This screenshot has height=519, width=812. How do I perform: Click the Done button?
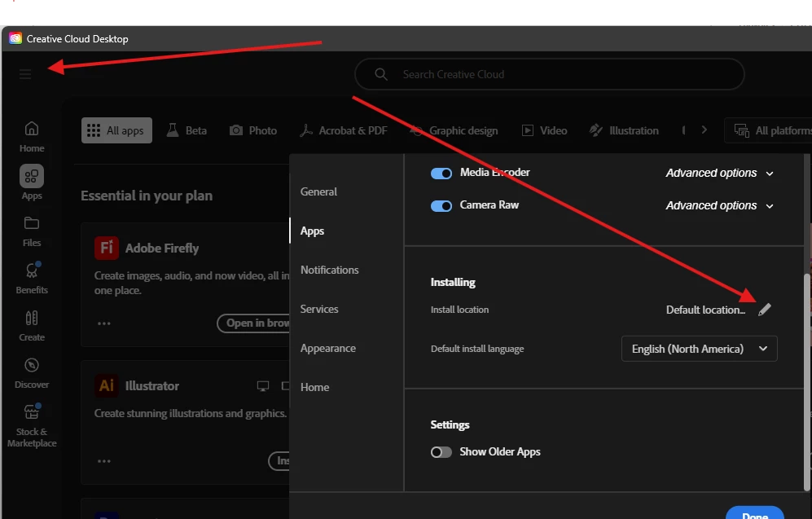coord(754,512)
